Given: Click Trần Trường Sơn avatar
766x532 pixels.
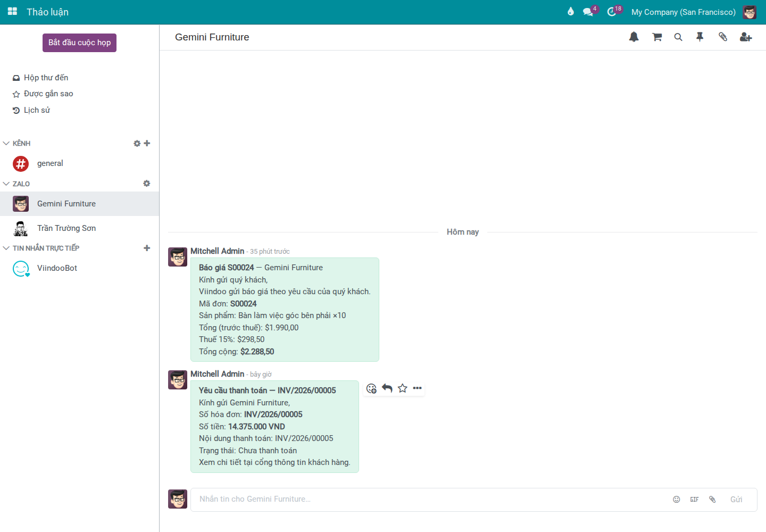Looking at the screenshot, I should point(21,228).
